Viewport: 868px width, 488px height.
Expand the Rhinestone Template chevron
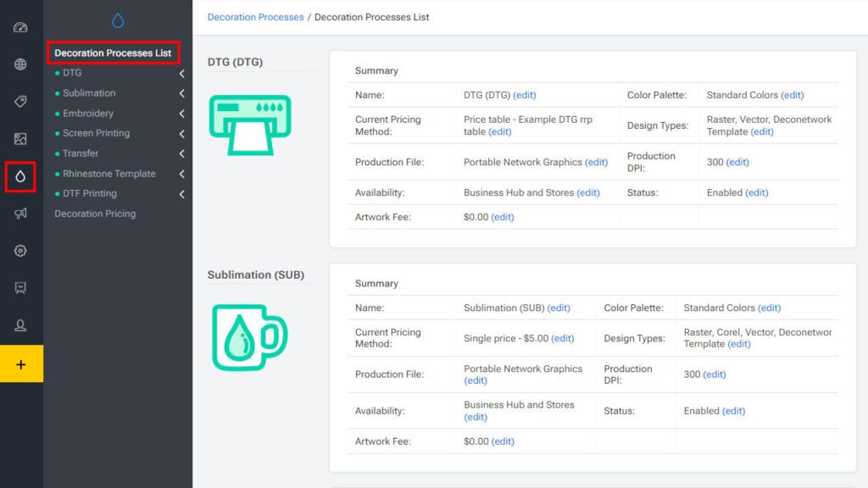[x=181, y=175]
